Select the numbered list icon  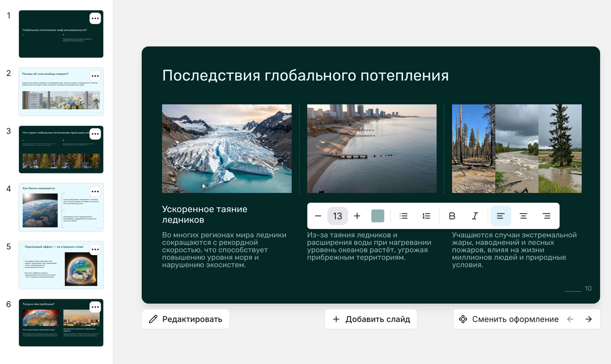[x=426, y=216]
